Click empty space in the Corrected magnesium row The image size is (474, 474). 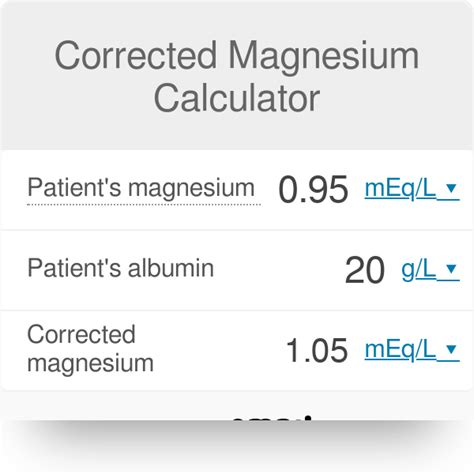(x=218, y=350)
